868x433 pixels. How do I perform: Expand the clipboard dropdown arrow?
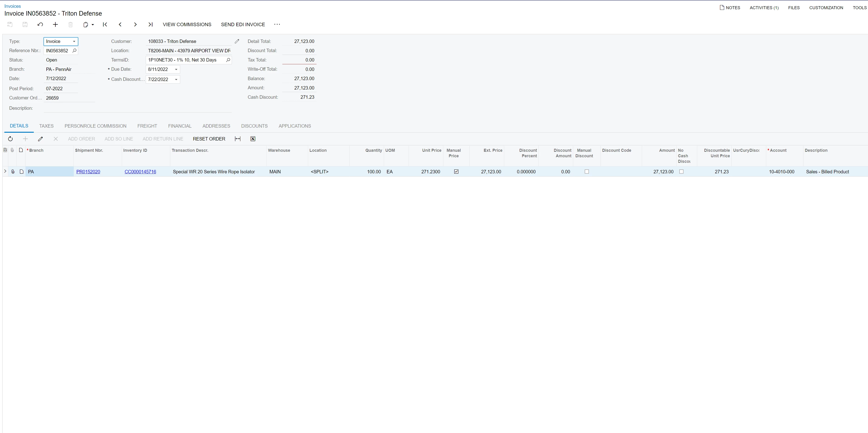[x=93, y=25]
